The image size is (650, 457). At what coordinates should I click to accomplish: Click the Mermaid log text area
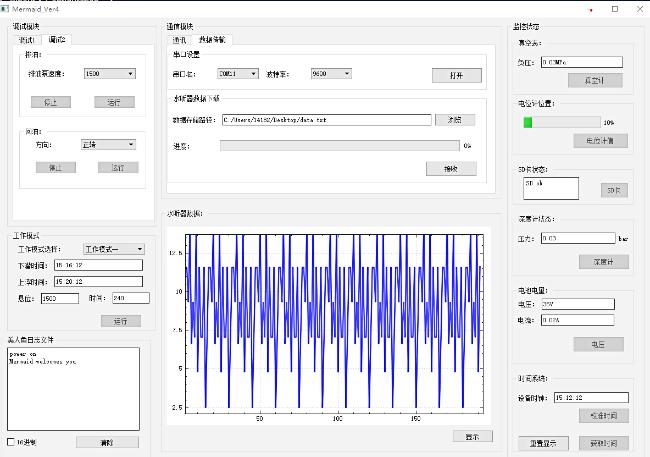[73, 389]
